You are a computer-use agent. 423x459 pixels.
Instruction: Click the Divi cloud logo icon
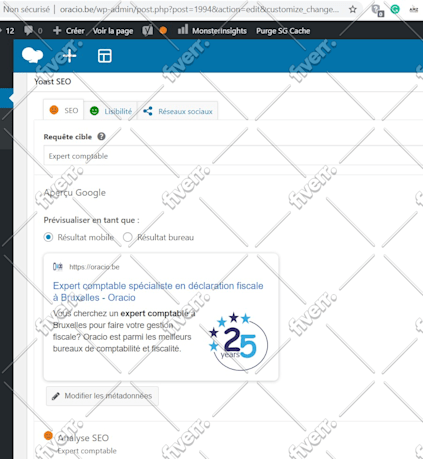[x=32, y=55]
